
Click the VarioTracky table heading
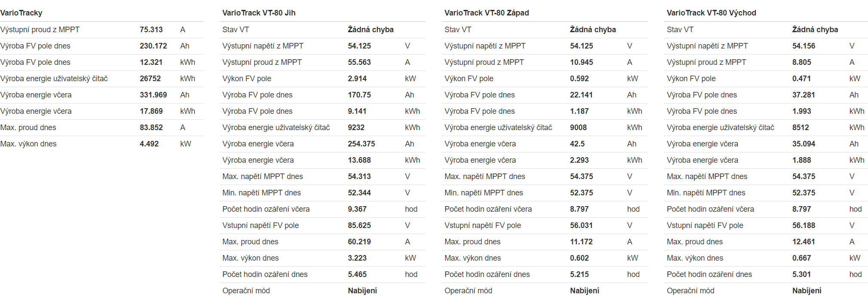(21, 13)
